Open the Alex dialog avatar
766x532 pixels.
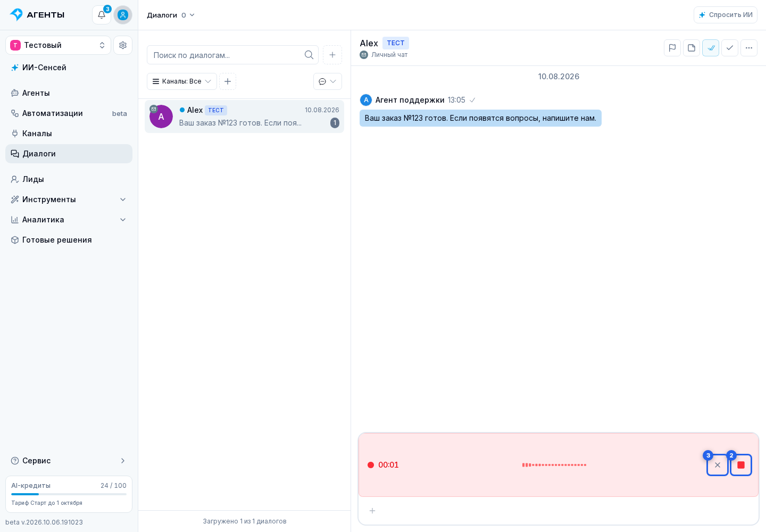tap(161, 117)
